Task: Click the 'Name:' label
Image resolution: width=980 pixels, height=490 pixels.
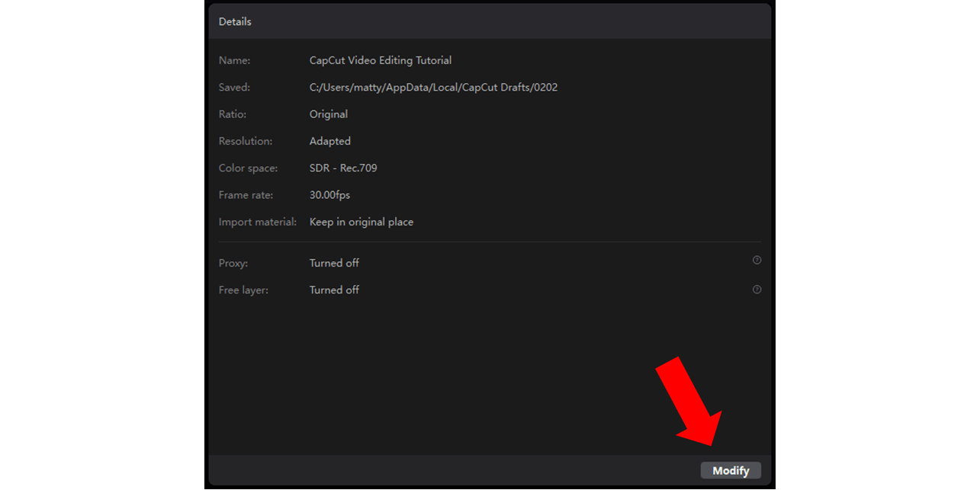Action: 234,60
